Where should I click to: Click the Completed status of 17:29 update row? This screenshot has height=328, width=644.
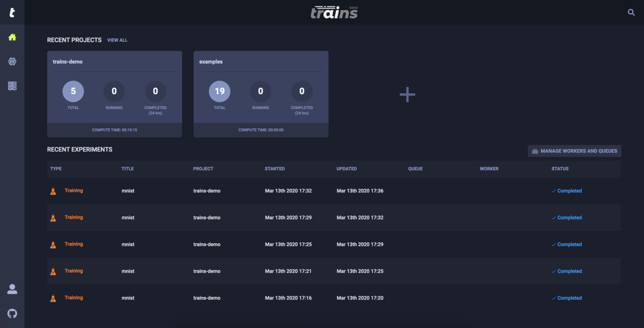click(x=567, y=244)
